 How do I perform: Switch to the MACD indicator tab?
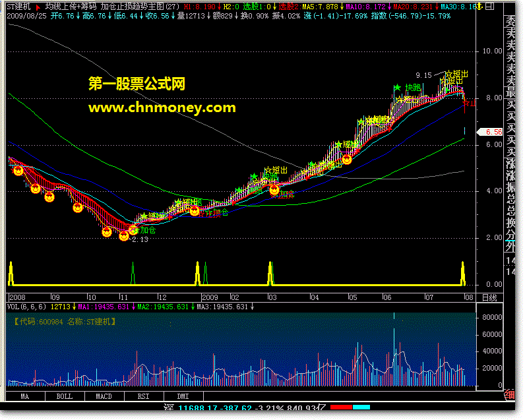click(104, 396)
